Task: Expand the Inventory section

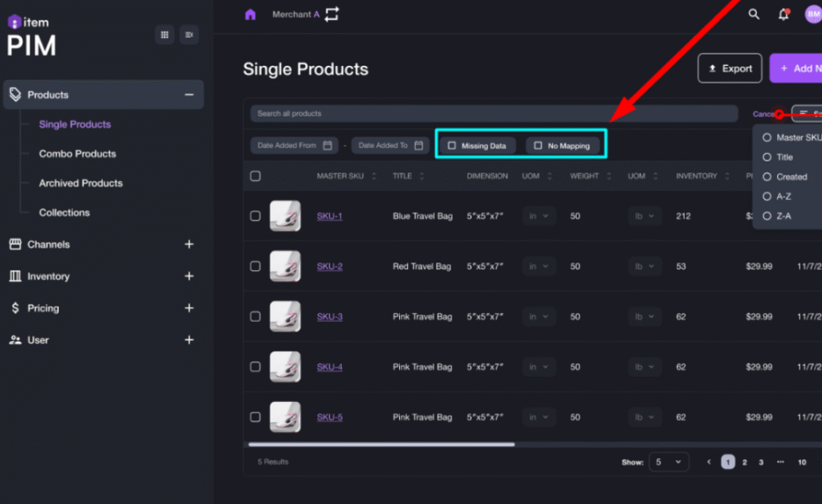Action: [x=189, y=276]
